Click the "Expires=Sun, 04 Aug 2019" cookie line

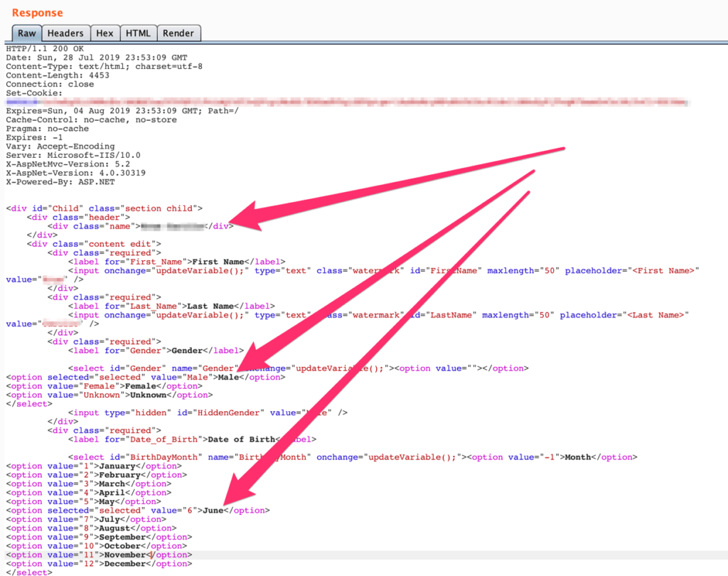coord(122,111)
